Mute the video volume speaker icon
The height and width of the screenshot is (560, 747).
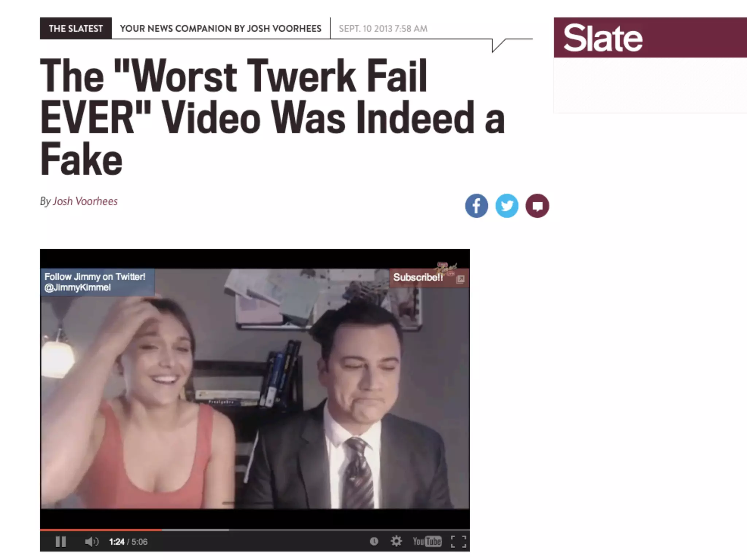(91, 542)
